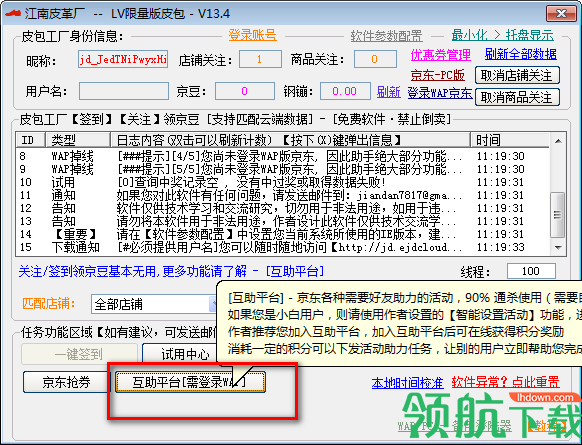Open 登录WAP京东 link

coord(440,92)
